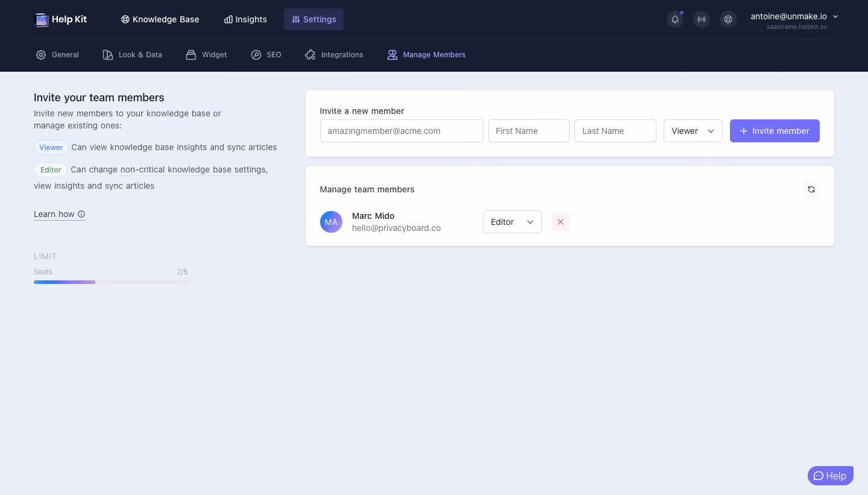Open Widget settings
This screenshot has width=868, height=495.
coord(206,55)
